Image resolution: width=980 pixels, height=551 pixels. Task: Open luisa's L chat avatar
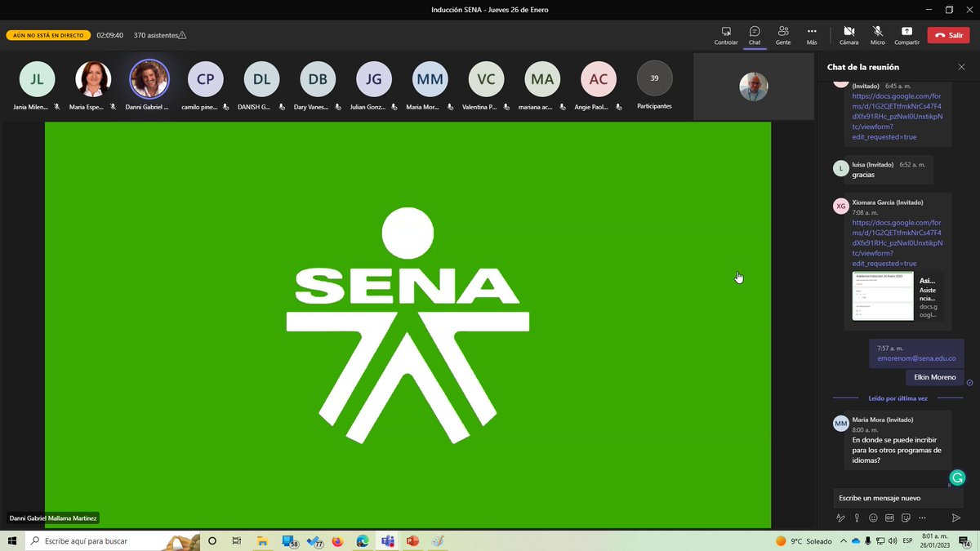pyautogui.click(x=840, y=168)
